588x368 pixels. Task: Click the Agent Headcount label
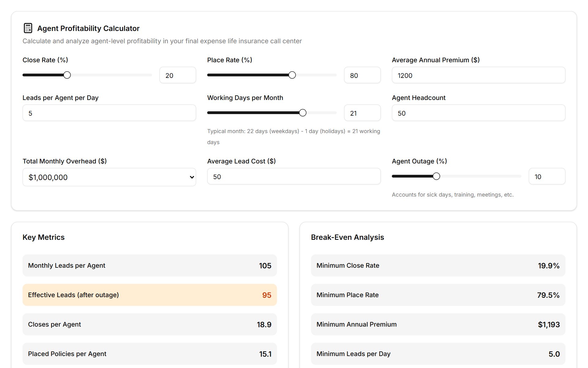(419, 98)
